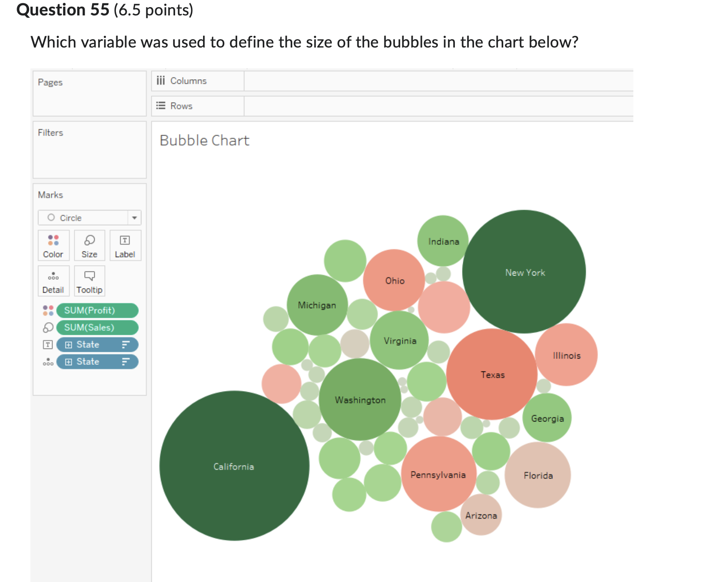The width and height of the screenshot is (728, 582).
Task: Select the Indiana bubble
Action: [x=443, y=241]
